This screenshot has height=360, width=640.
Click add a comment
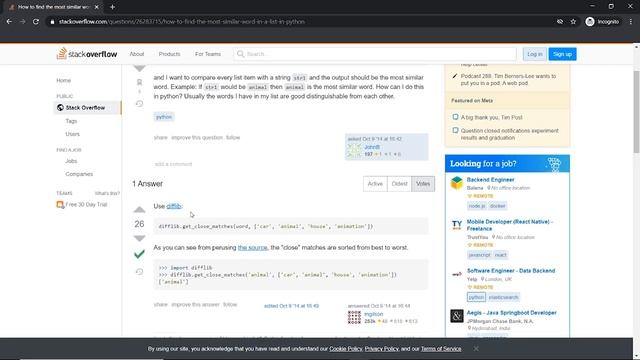pyautogui.click(x=173, y=164)
